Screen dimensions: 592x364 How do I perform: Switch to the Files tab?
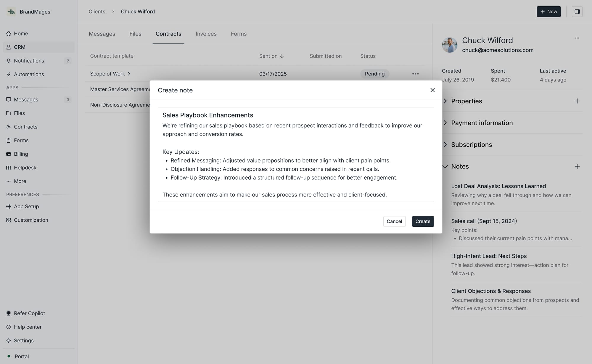coord(135,34)
